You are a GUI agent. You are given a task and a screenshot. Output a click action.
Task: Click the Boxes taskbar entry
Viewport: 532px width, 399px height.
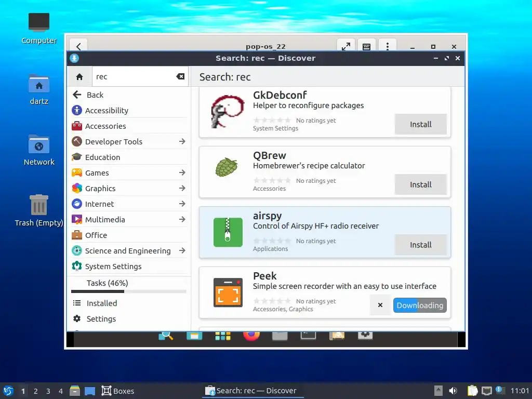click(118, 391)
